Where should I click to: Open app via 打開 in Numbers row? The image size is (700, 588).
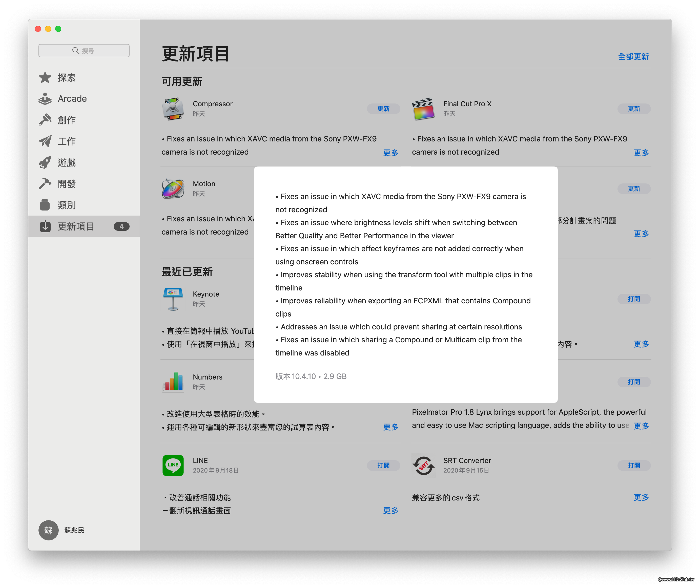[634, 382]
